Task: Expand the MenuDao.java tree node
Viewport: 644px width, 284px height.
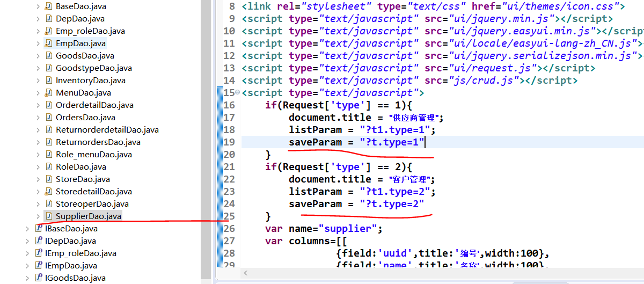Action: point(38,93)
